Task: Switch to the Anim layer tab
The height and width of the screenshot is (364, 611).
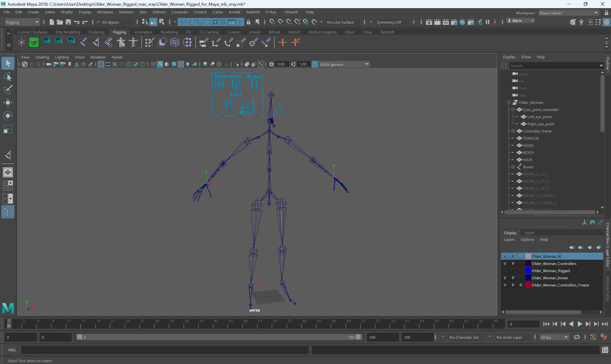Action: (529, 233)
